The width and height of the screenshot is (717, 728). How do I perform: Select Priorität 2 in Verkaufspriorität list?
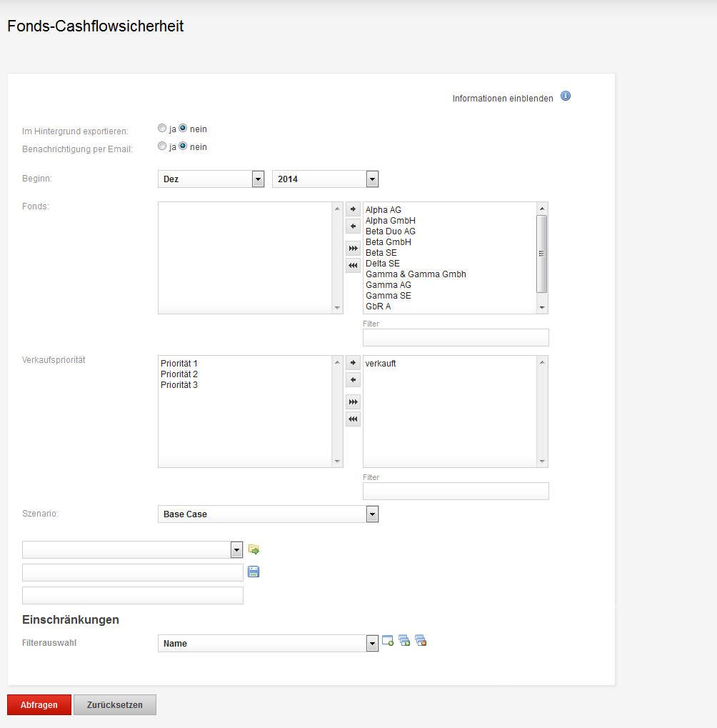179,374
